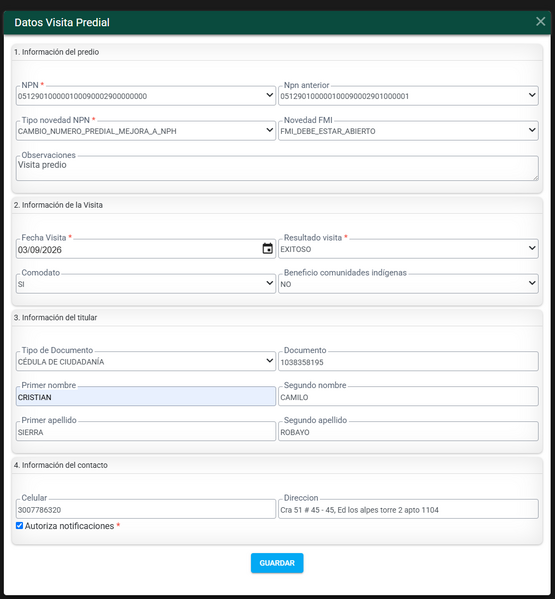Focus the Direccion input field
The height and width of the screenshot is (599, 555).
coord(408,509)
